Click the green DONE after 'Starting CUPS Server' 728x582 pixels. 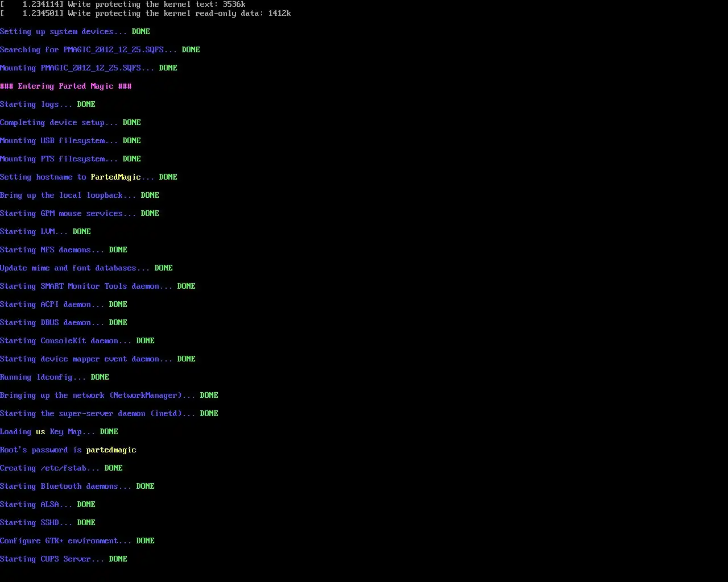point(118,559)
